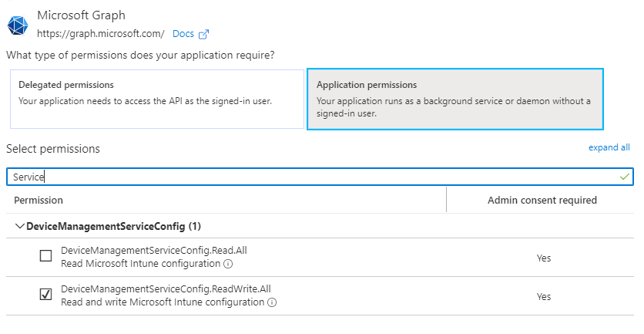Open the Docs link
The image size is (644, 334).
[183, 34]
